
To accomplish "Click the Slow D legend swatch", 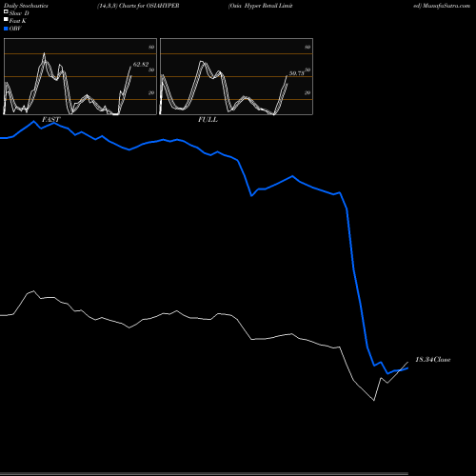I will [6, 12].
